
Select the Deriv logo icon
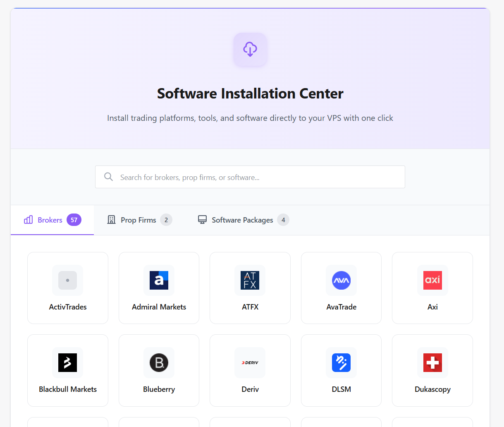(250, 362)
